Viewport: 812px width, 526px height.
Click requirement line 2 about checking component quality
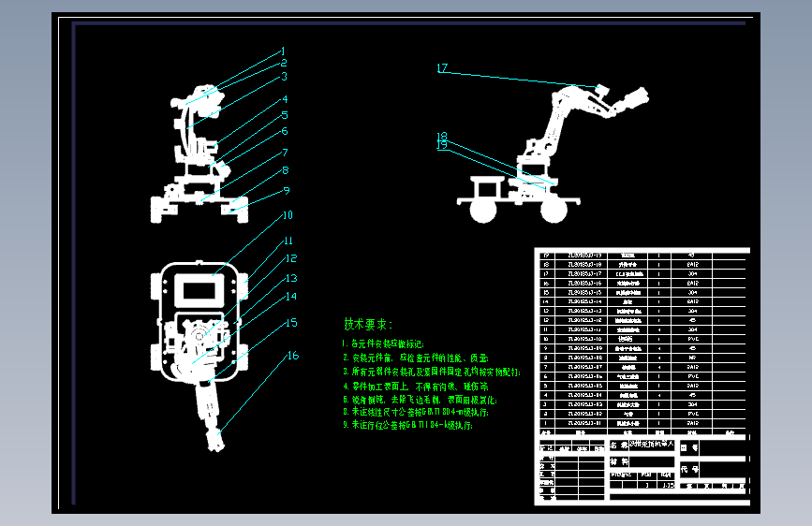tap(415, 358)
